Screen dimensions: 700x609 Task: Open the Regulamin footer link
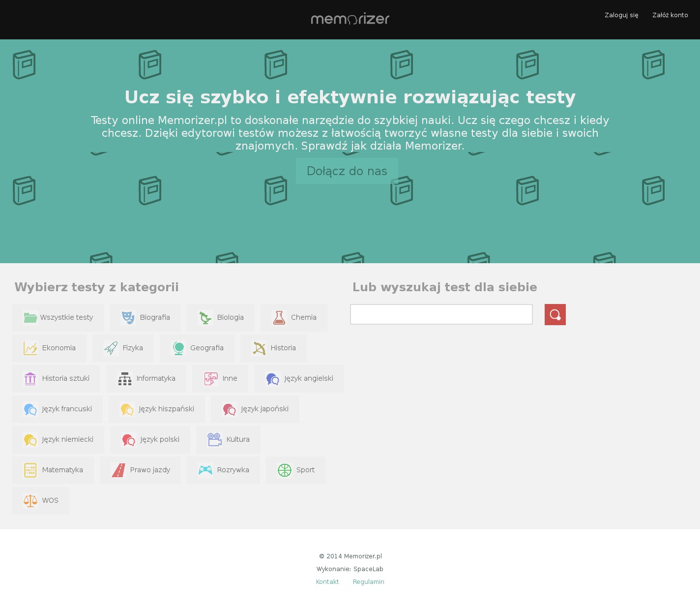pos(368,582)
